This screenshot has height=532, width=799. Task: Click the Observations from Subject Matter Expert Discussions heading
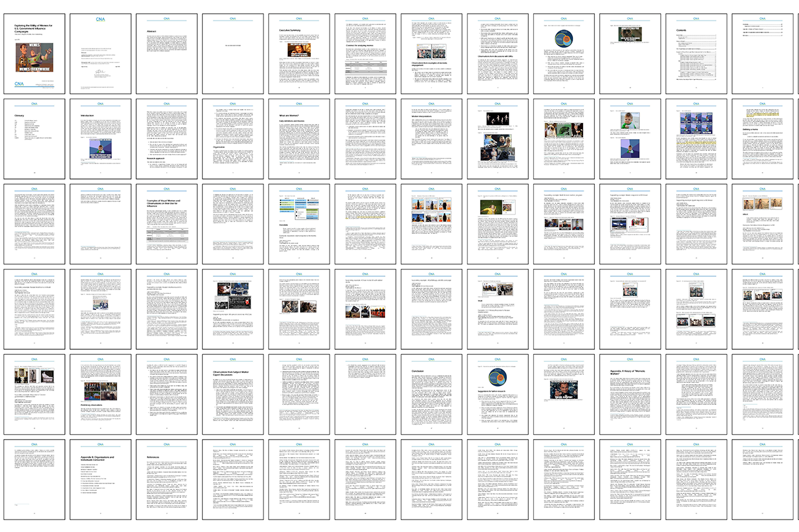click(232, 374)
